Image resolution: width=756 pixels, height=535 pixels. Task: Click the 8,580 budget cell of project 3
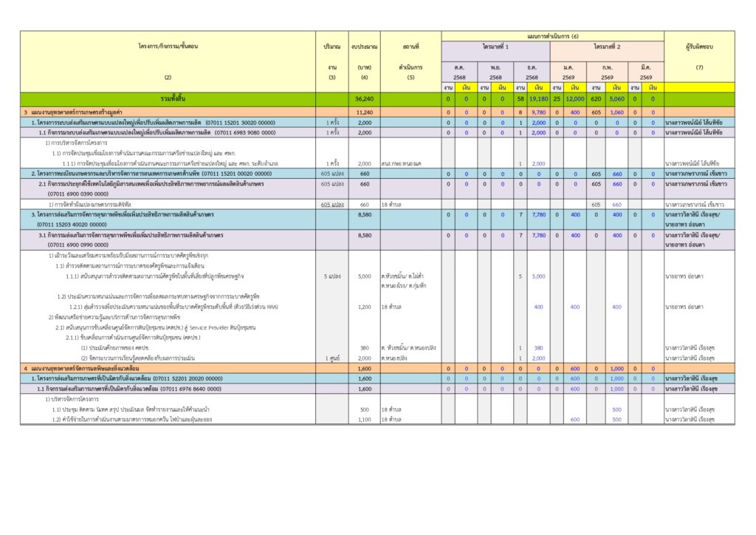click(364, 215)
